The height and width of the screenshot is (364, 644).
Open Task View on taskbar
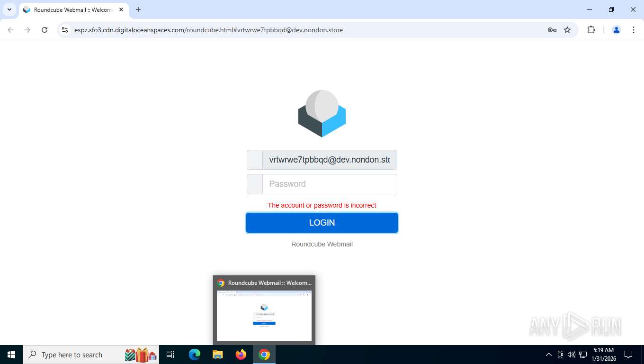[x=170, y=355]
